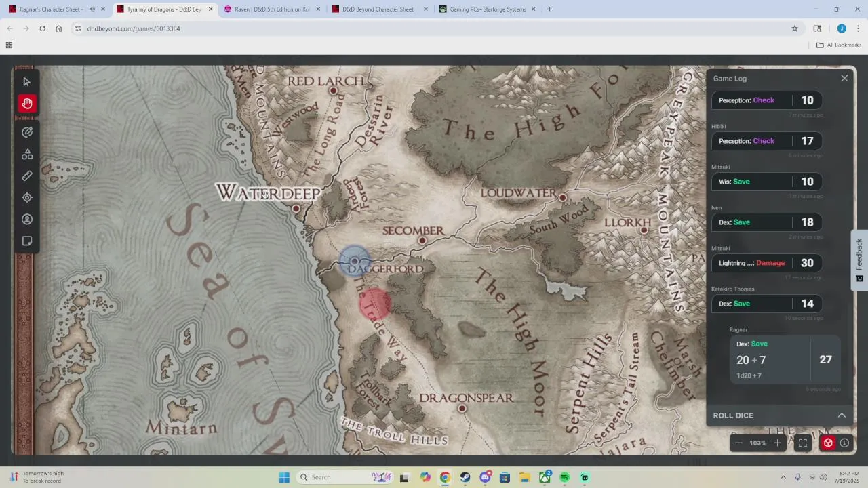Close the Game Log panel
Image resolution: width=868 pixels, height=488 pixels.
844,79
